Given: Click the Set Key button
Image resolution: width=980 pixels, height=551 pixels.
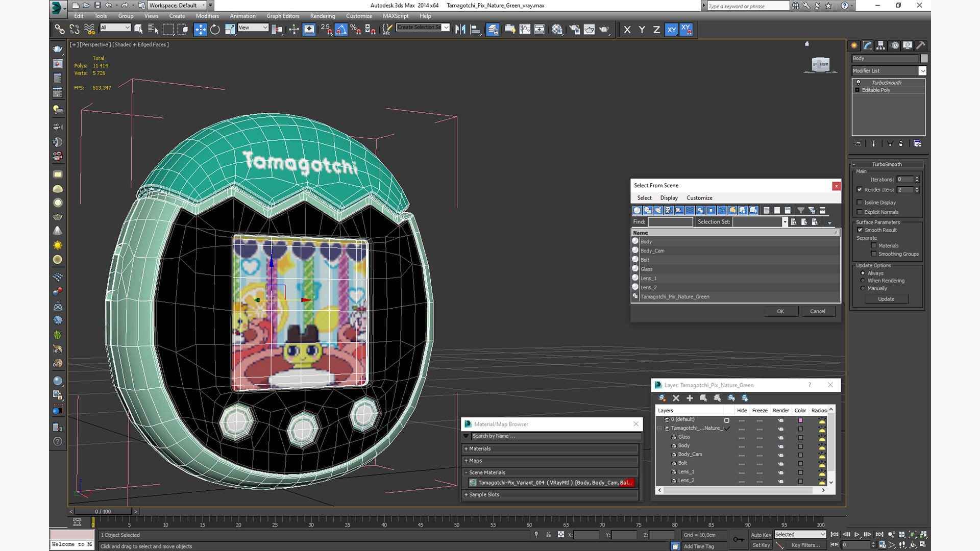Looking at the screenshot, I should tap(761, 545).
